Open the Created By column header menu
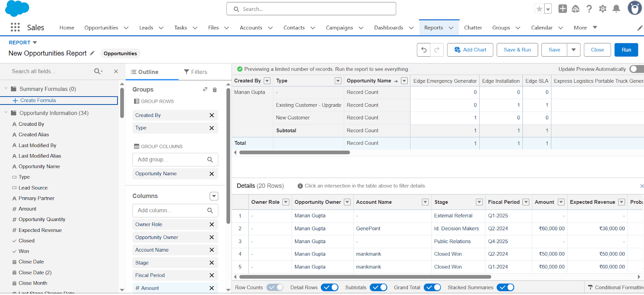This screenshot has height=295, width=644. (267, 81)
